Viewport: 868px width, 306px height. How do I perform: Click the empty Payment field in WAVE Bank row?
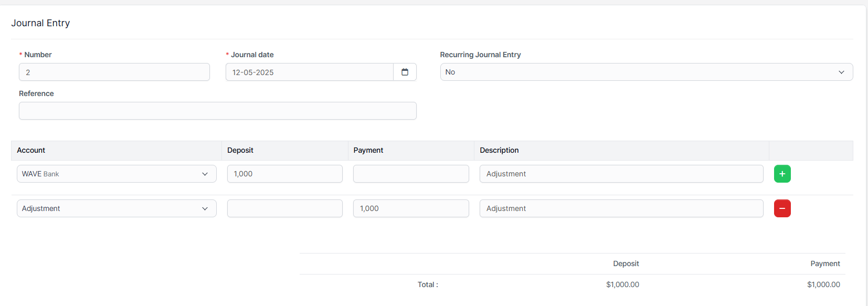pyautogui.click(x=411, y=174)
